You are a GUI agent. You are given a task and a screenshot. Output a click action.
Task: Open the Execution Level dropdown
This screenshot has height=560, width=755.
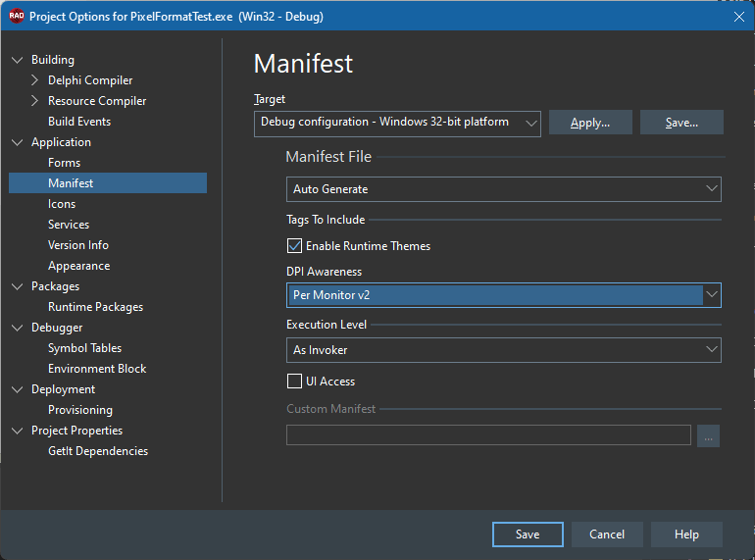[504, 350]
